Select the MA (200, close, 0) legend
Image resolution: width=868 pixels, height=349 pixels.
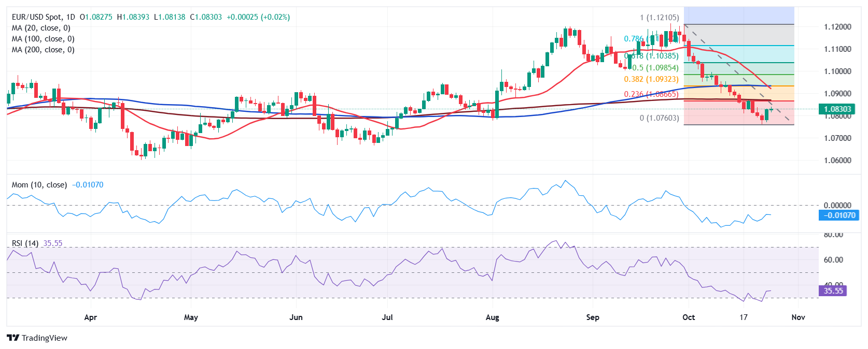[x=43, y=50]
